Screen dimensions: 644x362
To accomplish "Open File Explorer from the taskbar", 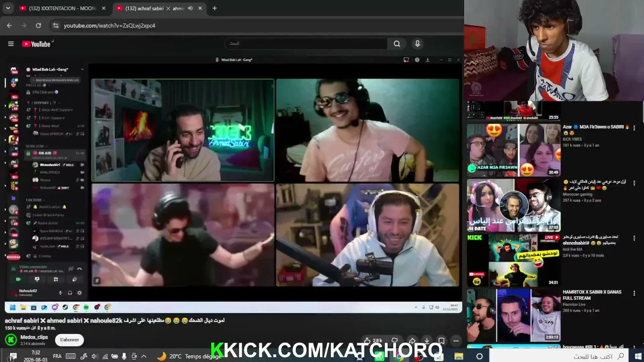I will [x=459, y=356].
